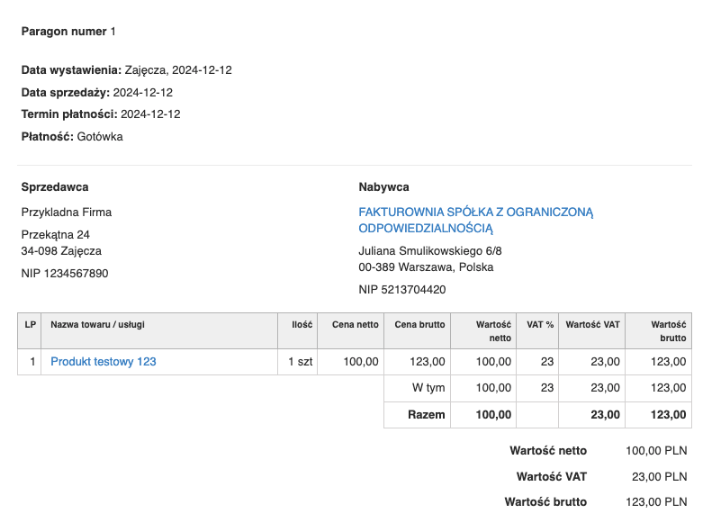Click the 123,00 PLN Wartość brutto total
This screenshot has height=528, width=706.
coord(656,502)
